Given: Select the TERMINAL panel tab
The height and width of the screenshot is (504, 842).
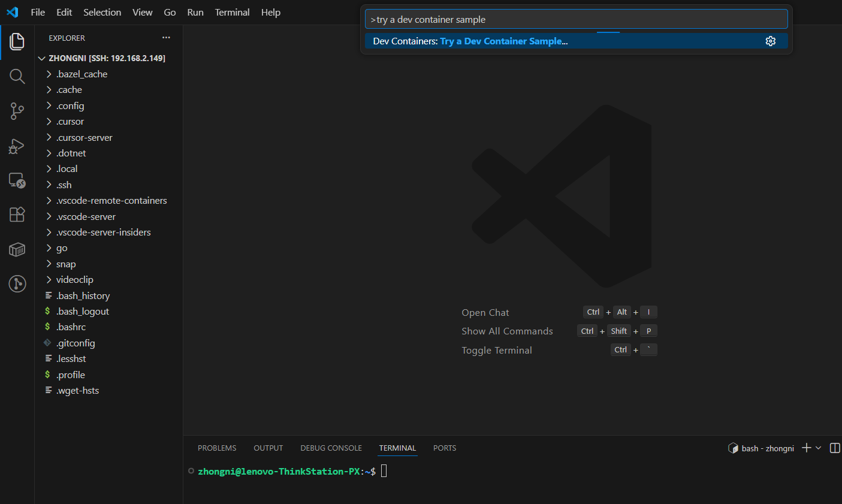Looking at the screenshot, I should click(x=397, y=448).
